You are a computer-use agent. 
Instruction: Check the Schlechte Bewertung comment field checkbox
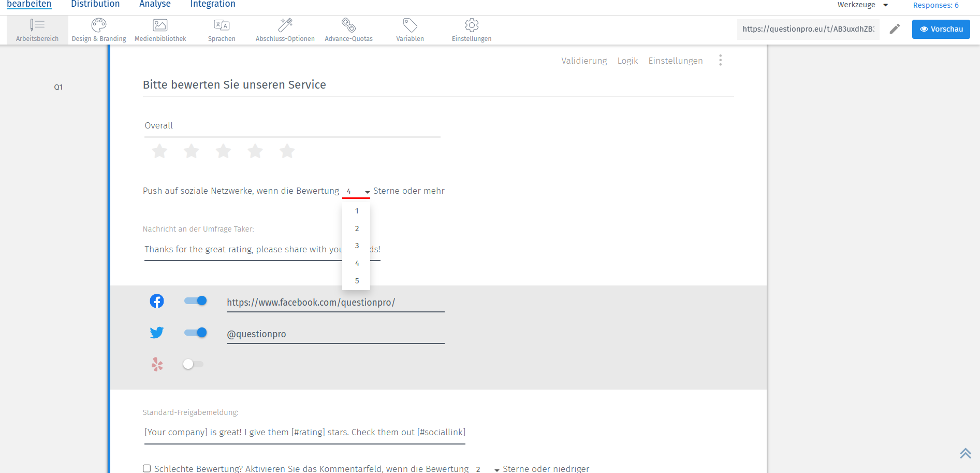pyautogui.click(x=147, y=468)
